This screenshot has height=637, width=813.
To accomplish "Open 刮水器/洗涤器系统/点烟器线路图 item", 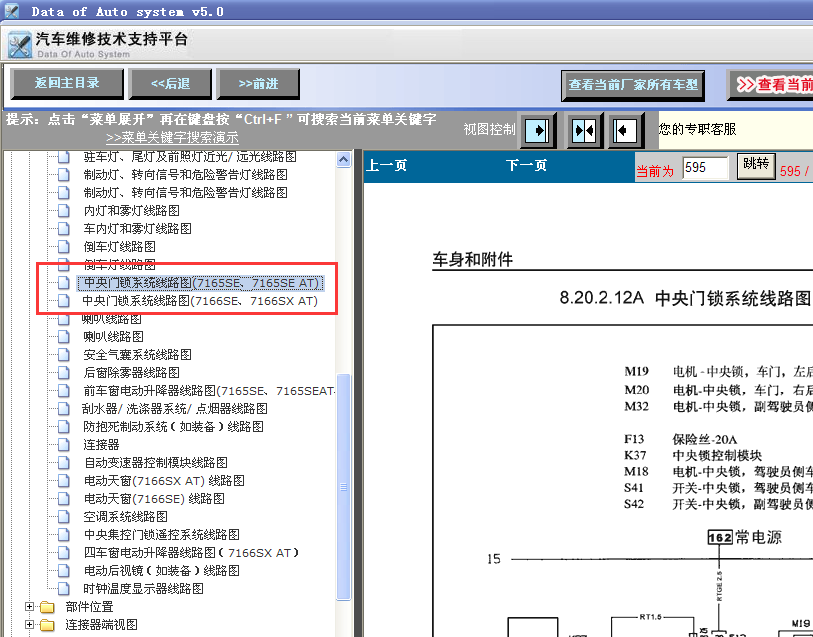I will (175, 409).
